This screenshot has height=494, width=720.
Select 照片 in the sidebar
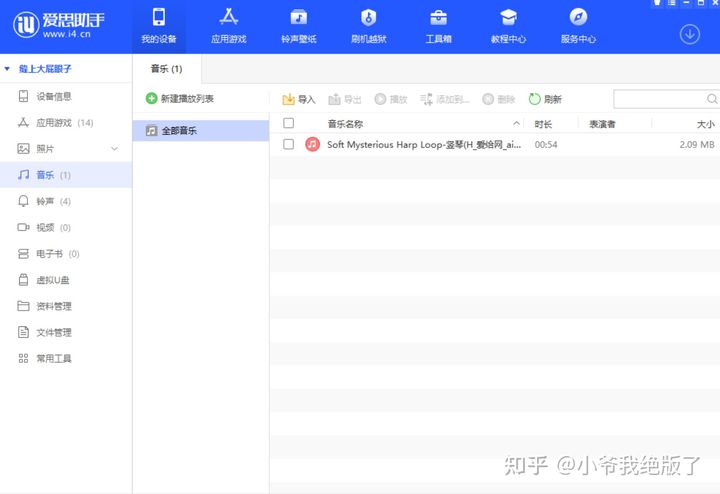click(x=66, y=149)
